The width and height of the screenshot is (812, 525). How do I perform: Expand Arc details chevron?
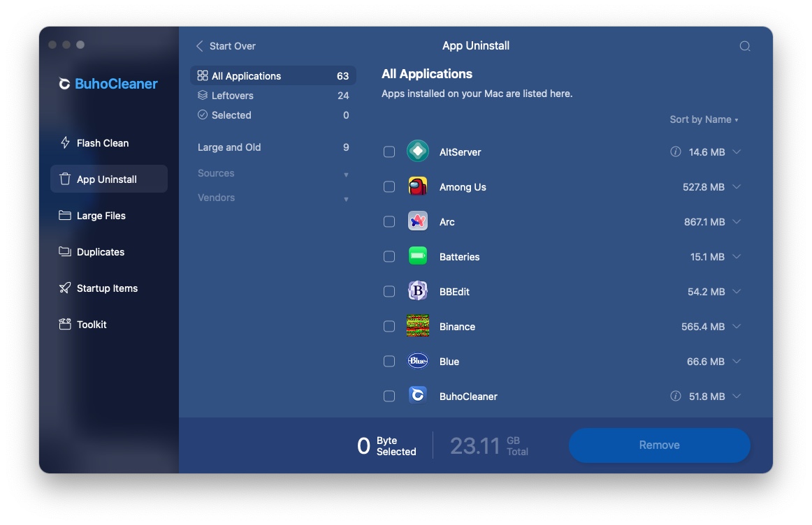click(737, 221)
